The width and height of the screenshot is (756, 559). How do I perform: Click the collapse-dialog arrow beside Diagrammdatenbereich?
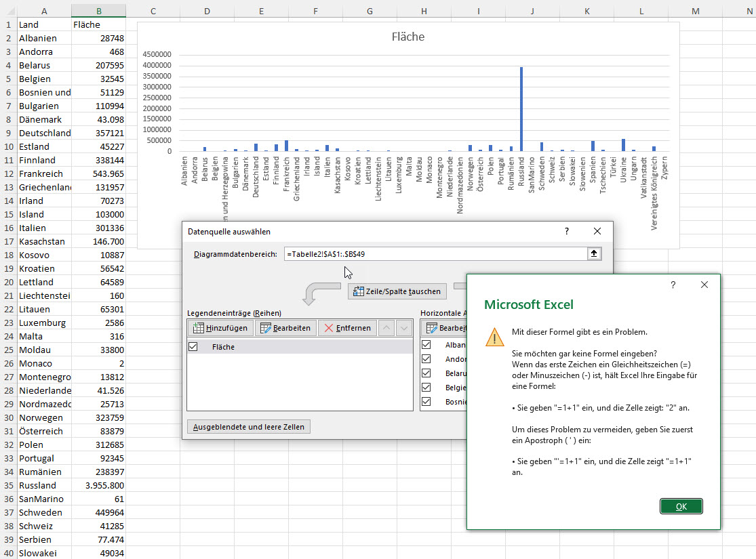click(595, 254)
